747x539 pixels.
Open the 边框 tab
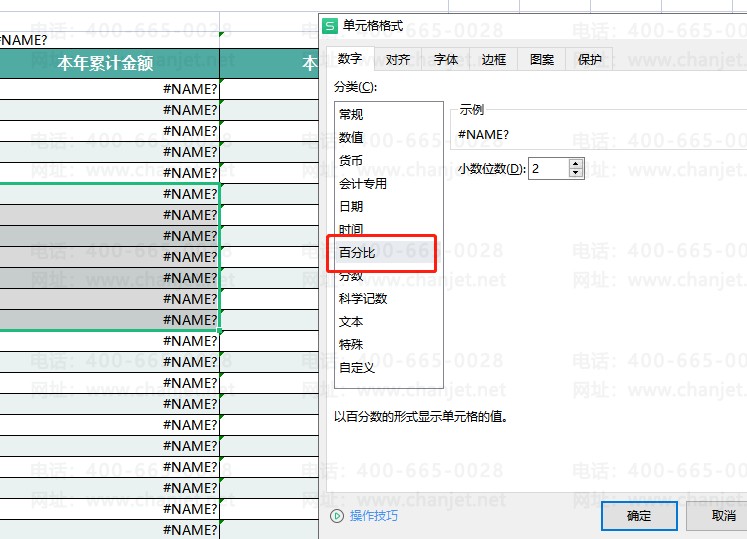[493, 60]
